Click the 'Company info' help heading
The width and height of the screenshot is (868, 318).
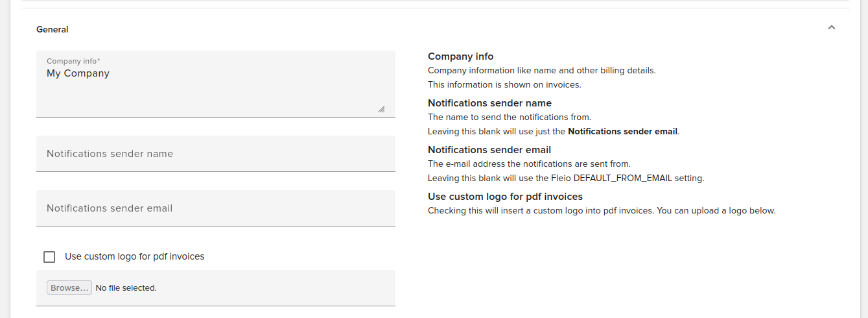[x=460, y=56]
